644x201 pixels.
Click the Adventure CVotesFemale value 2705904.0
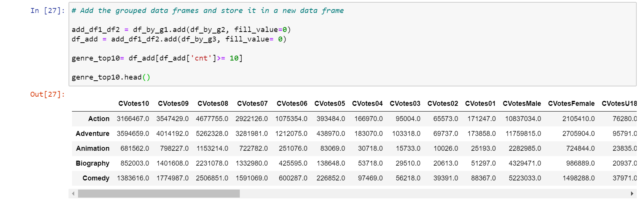point(579,134)
